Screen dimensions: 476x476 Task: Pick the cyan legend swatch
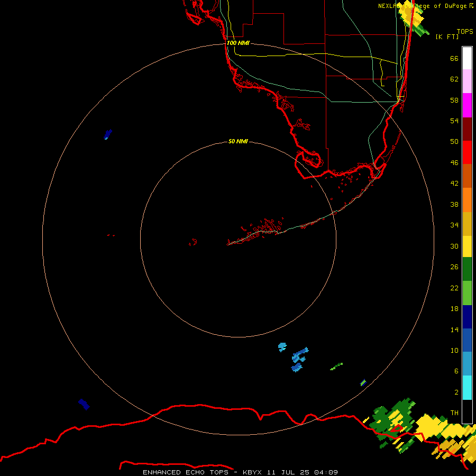coord(467,388)
